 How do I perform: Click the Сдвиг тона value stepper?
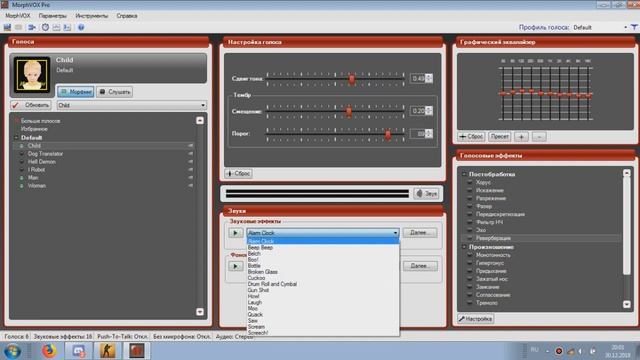[x=429, y=78]
